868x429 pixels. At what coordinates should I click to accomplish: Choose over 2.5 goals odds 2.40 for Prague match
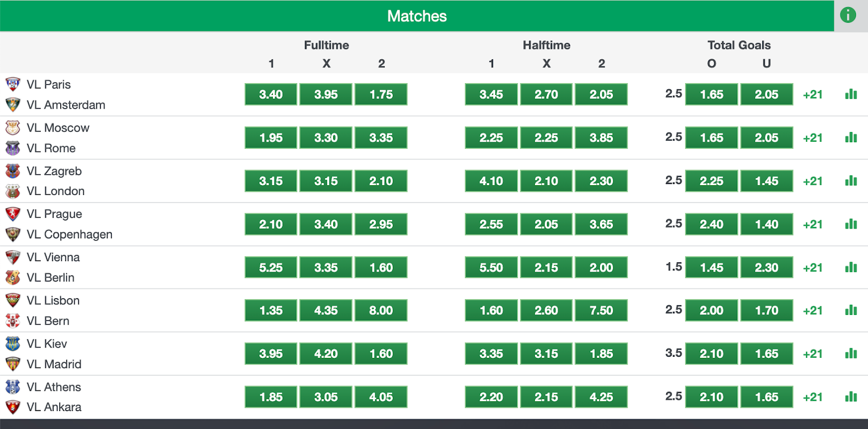pyautogui.click(x=711, y=224)
